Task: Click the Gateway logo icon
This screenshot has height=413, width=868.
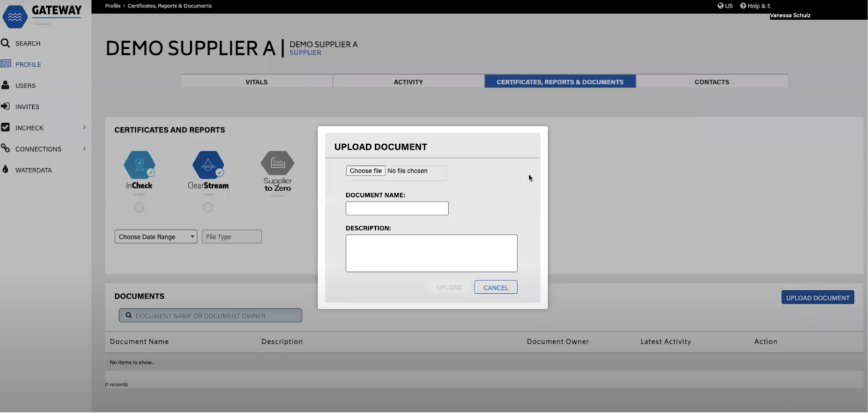Action: point(15,17)
